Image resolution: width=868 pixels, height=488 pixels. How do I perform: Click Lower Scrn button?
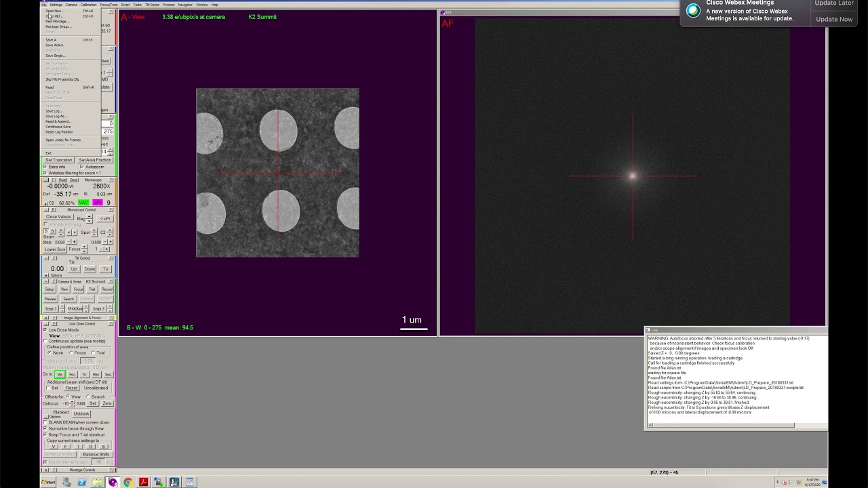[56, 249]
